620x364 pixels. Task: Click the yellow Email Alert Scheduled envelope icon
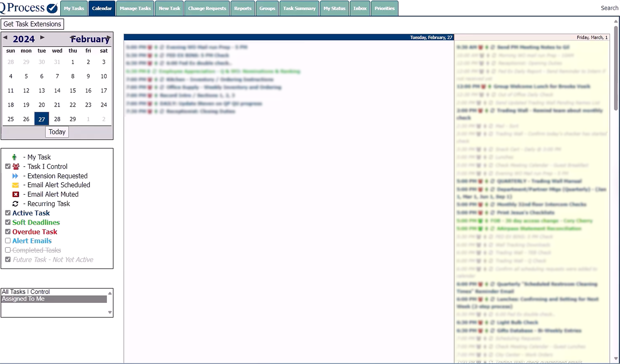16,185
